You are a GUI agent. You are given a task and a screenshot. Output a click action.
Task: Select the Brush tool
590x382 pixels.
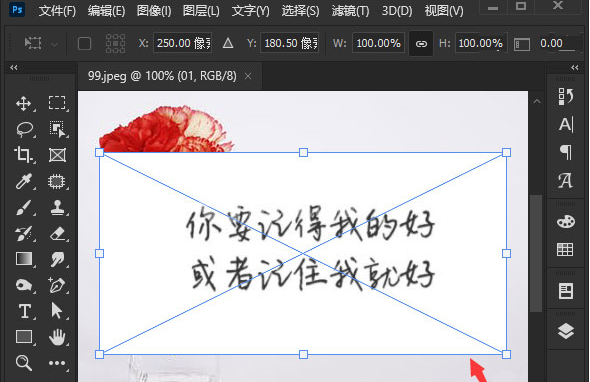click(24, 207)
